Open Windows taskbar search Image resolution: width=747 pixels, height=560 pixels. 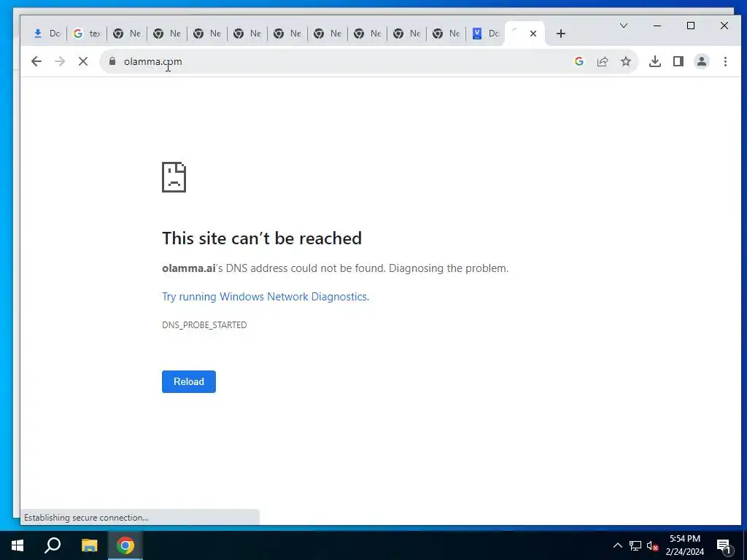point(53,545)
